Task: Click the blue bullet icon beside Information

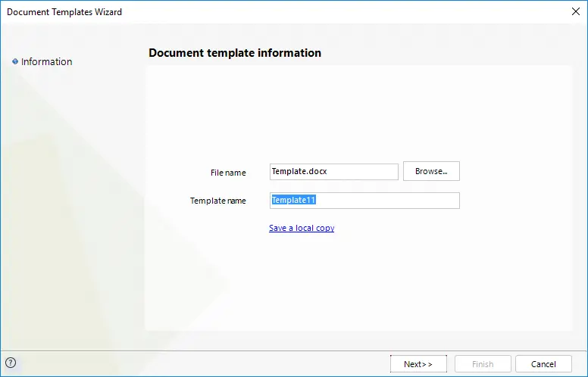Action: point(15,61)
